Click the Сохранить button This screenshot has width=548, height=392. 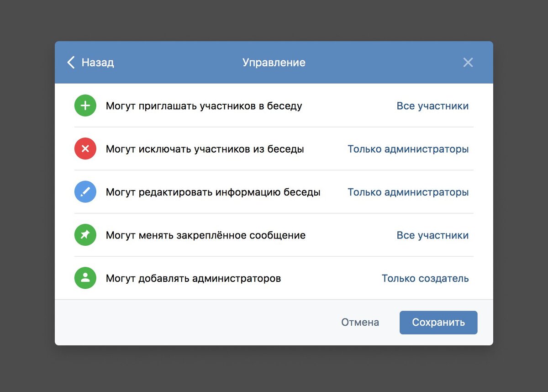click(438, 323)
